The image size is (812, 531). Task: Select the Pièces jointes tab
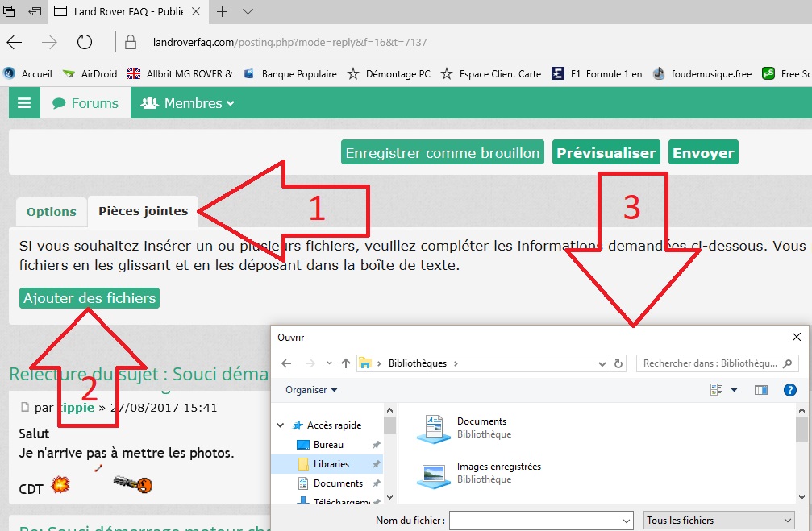(x=143, y=211)
